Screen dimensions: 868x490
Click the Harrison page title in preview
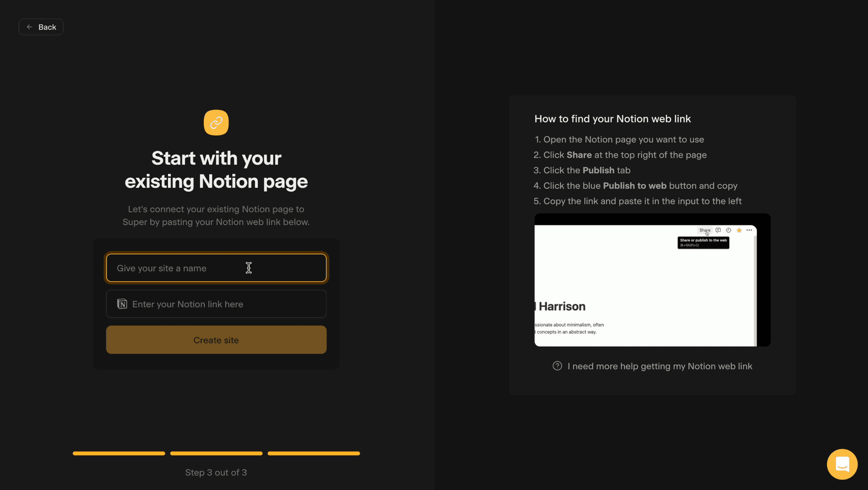[x=561, y=306]
